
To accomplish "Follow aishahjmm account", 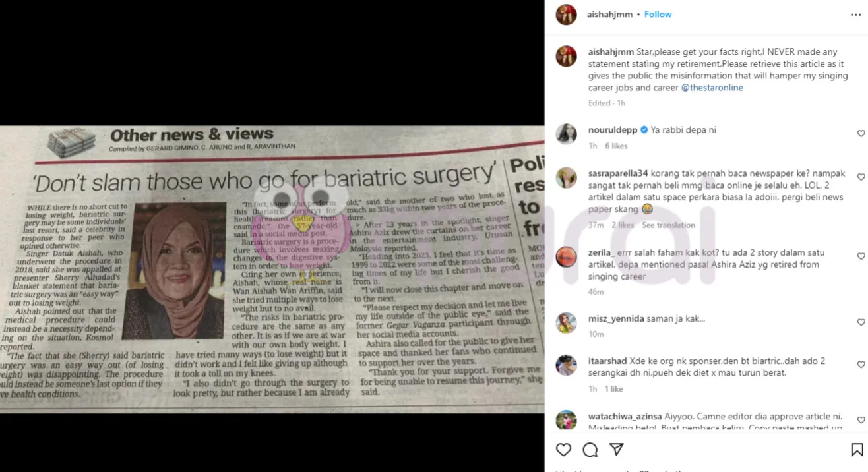I will [x=658, y=14].
